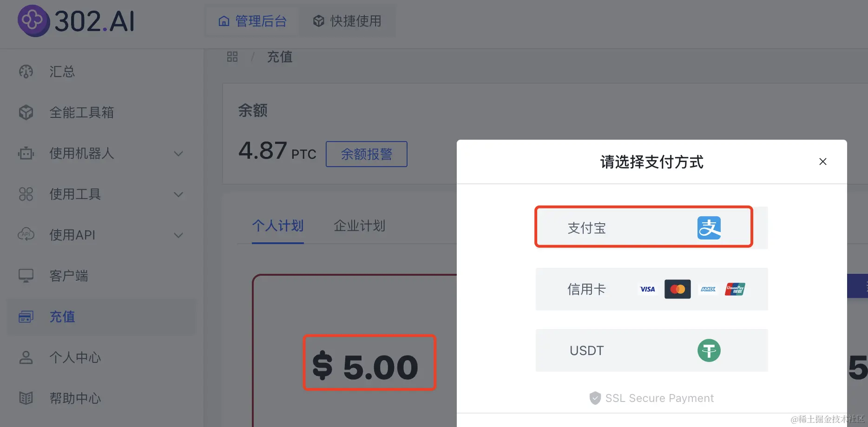868x427 pixels.
Task: Select the 汇总 summary icon in sidebar
Action: pyautogui.click(x=26, y=71)
